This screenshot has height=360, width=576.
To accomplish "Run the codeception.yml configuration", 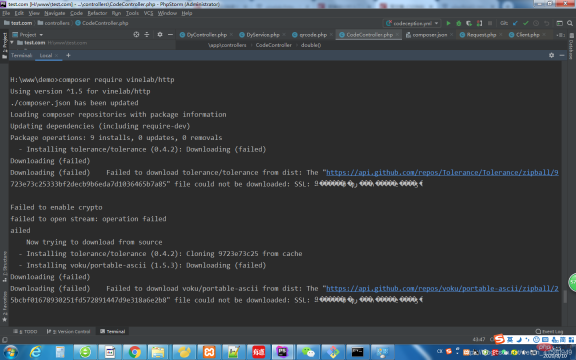I will pyautogui.click(x=448, y=23).
